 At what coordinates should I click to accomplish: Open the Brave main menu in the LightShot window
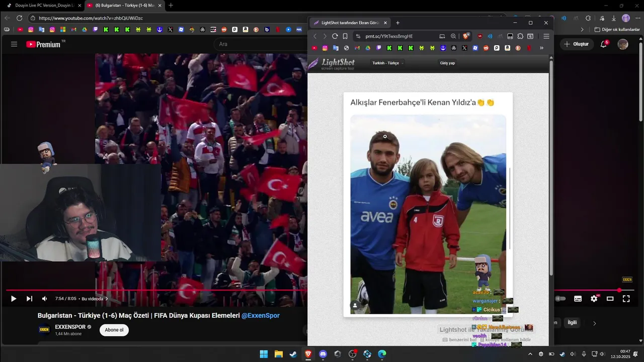click(x=546, y=36)
